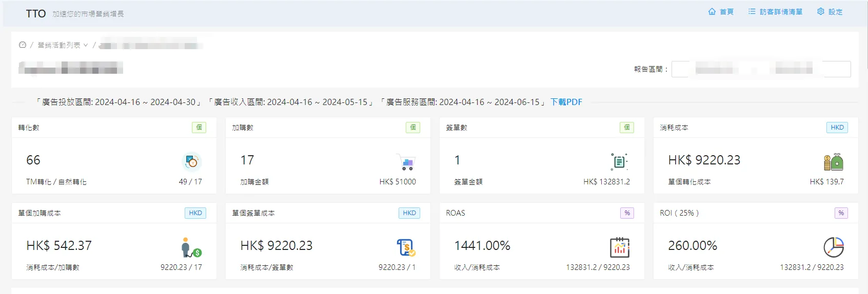
Task: Click the HKD tag on 單個簽單成本 card
Action: [x=409, y=213]
